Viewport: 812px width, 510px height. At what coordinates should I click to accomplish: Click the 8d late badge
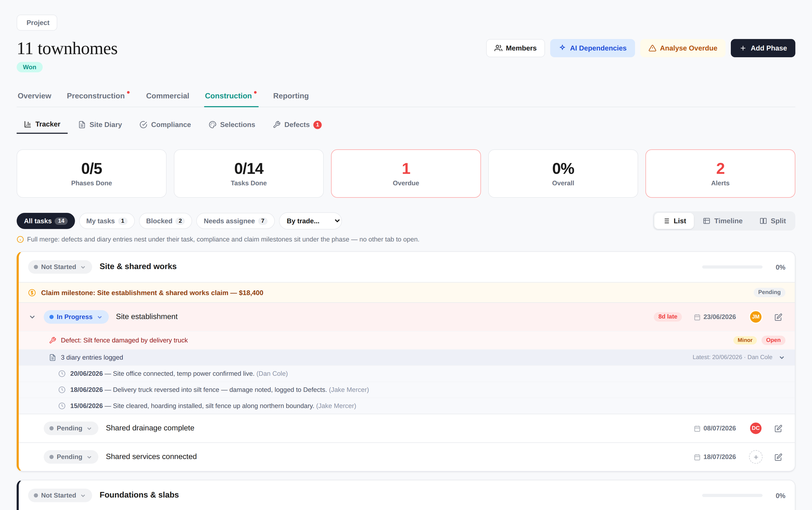pos(668,316)
